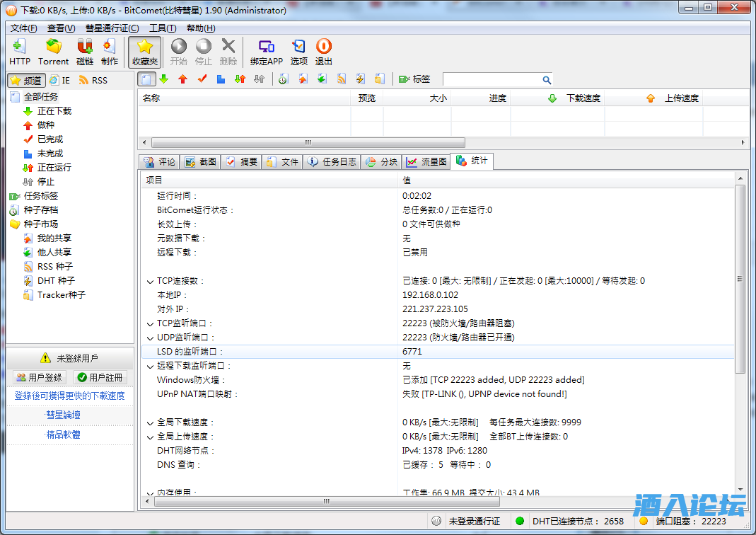The image size is (756, 535).
Task: Click the tag search input field
Action: tap(491, 79)
